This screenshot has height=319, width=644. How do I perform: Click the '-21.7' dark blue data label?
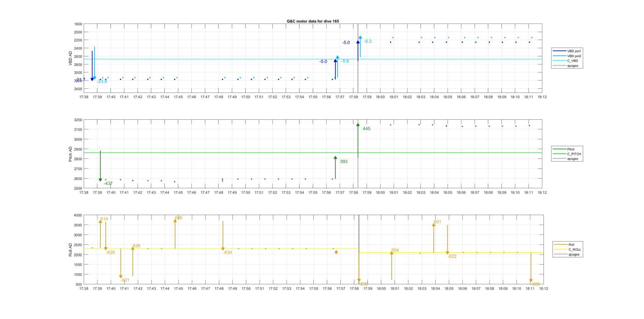[80, 80]
